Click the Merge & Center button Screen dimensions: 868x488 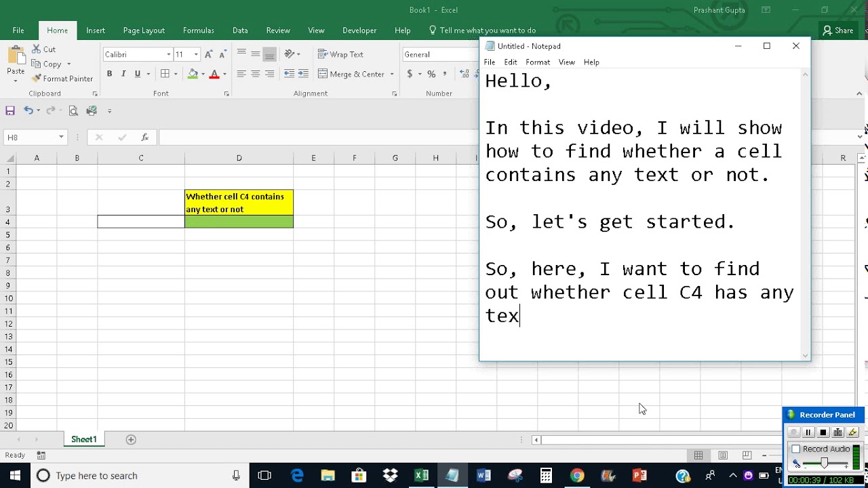351,74
